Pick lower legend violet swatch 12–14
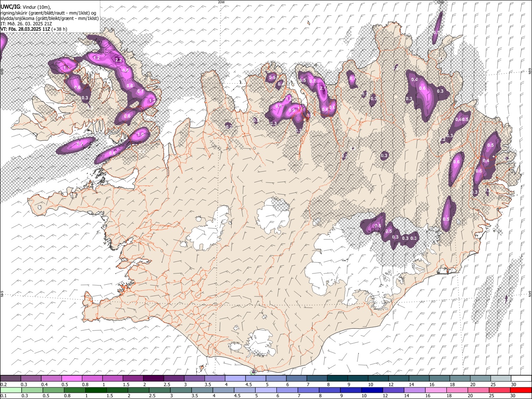This screenshot has width=532, height=399. [393, 390]
